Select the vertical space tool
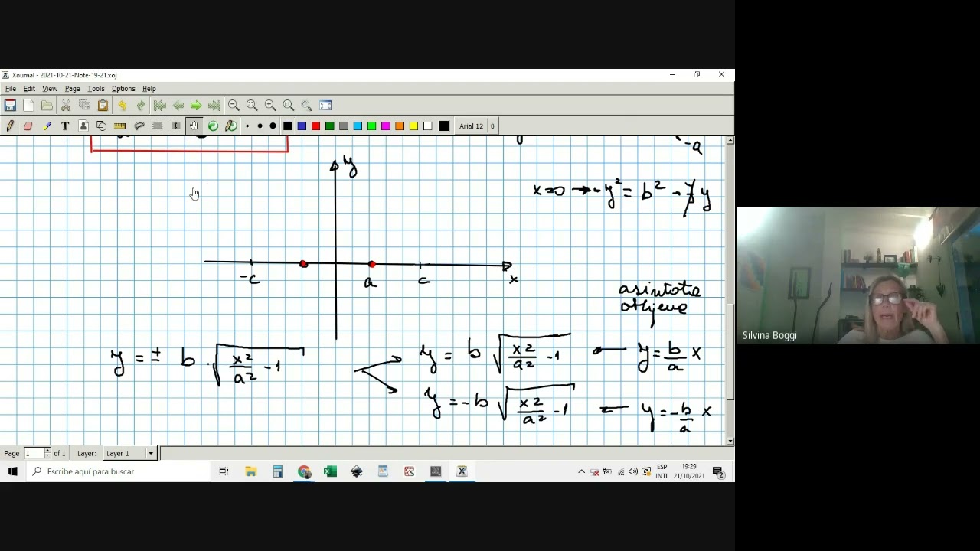The image size is (980, 551). coord(175,126)
